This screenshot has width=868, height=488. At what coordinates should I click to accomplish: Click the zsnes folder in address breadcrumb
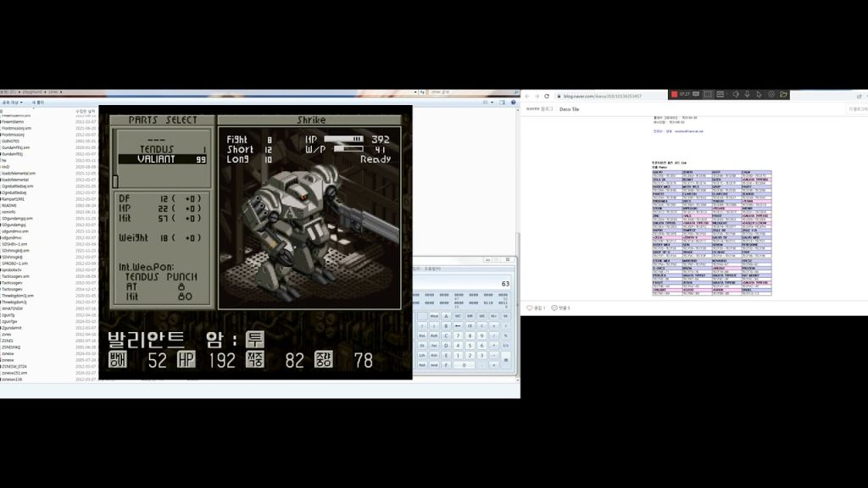(53, 91)
